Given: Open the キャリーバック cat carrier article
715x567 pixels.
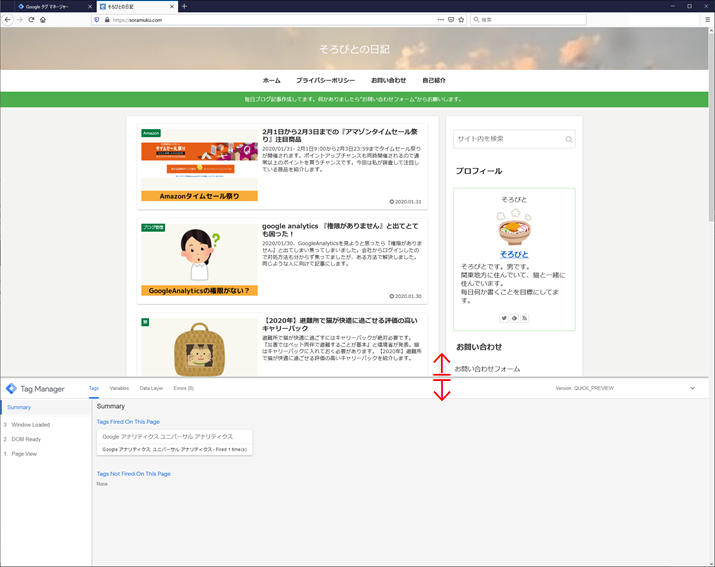Looking at the screenshot, I should [340, 324].
